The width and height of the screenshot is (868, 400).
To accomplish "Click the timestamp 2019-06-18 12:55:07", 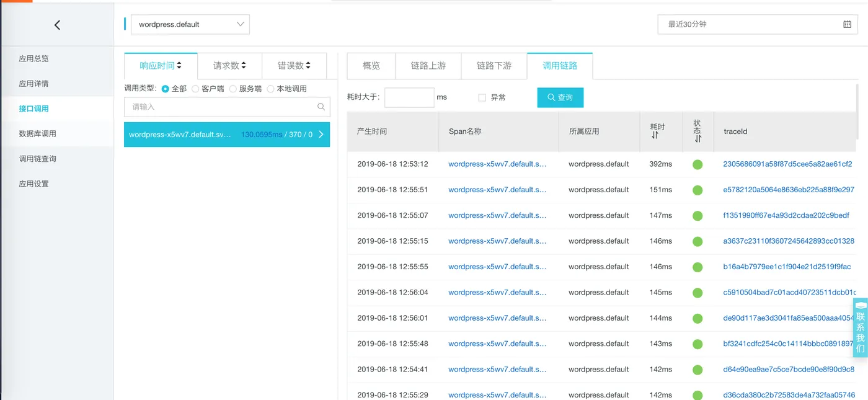I will 392,215.
